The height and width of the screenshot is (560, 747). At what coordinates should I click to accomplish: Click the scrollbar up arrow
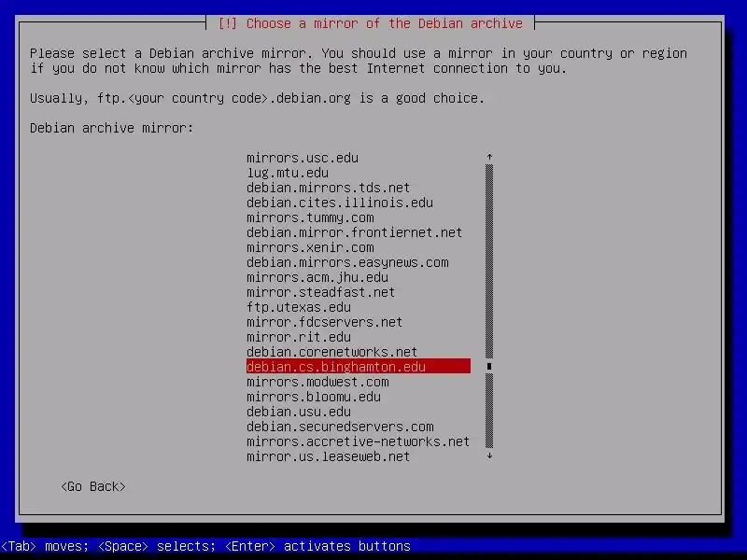coord(489,157)
